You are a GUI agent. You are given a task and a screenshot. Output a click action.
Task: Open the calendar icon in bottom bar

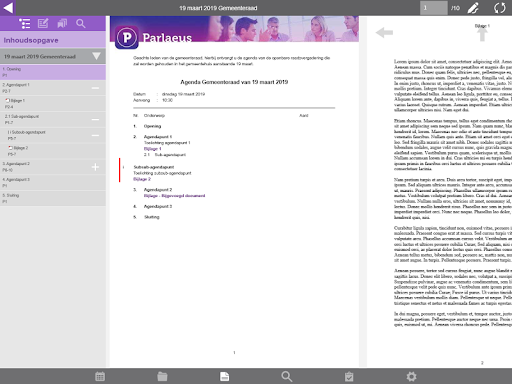pos(100,376)
